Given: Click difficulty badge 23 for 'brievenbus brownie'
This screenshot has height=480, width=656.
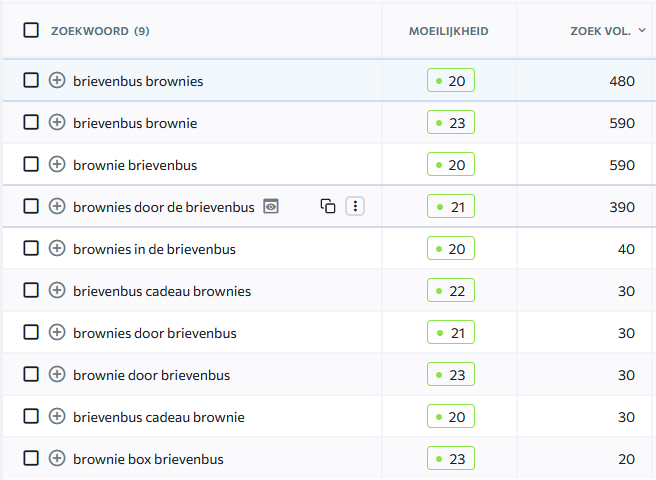Looking at the screenshot, I should coord(451,123).
